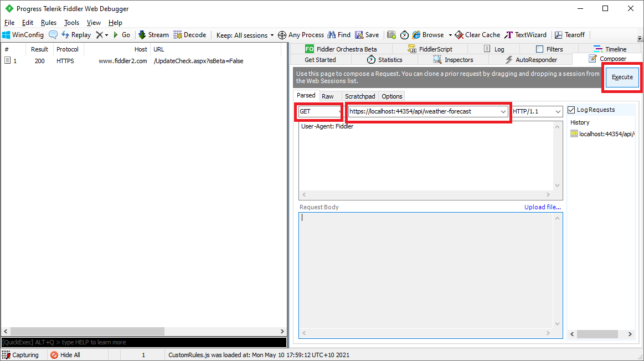
Task: Open the HTTP/1.1 version dropdown
Action: 537,111
